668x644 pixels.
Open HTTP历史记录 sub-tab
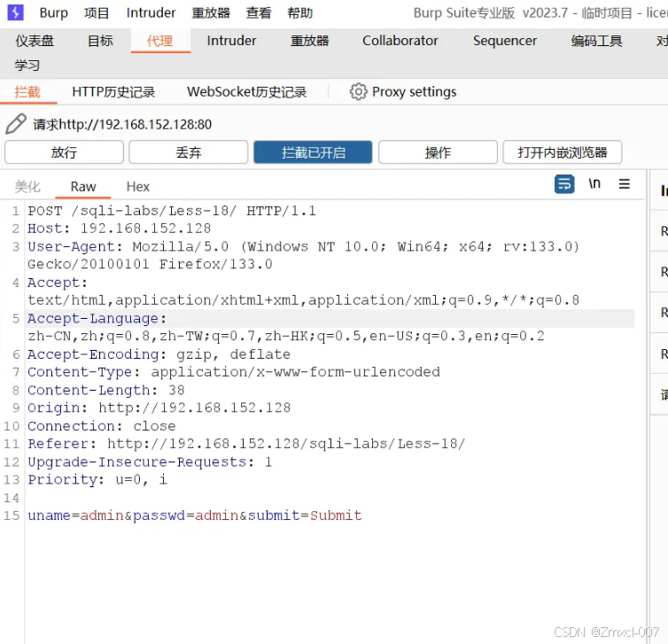coord(113,91)
